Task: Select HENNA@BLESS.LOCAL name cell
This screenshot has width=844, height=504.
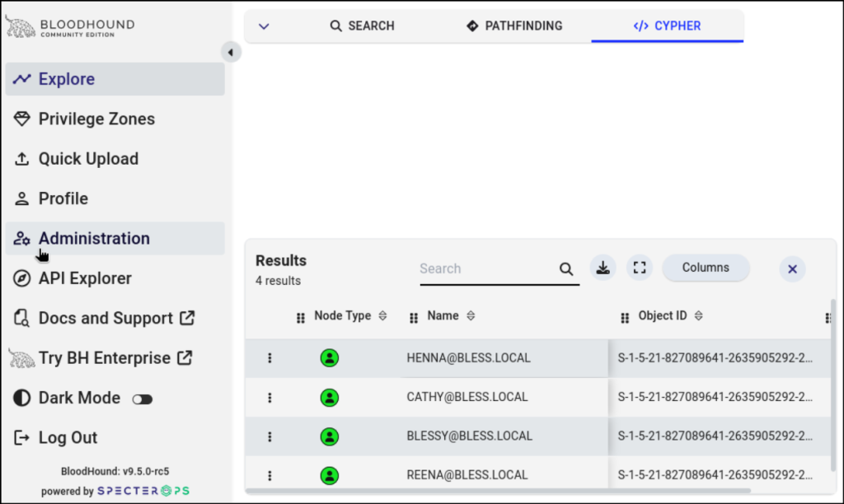Action: 468,357
